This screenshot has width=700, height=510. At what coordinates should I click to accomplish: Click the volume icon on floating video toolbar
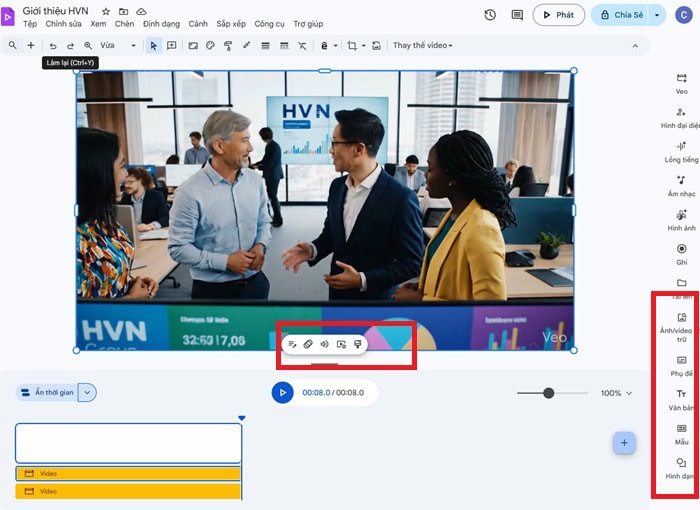325,344
